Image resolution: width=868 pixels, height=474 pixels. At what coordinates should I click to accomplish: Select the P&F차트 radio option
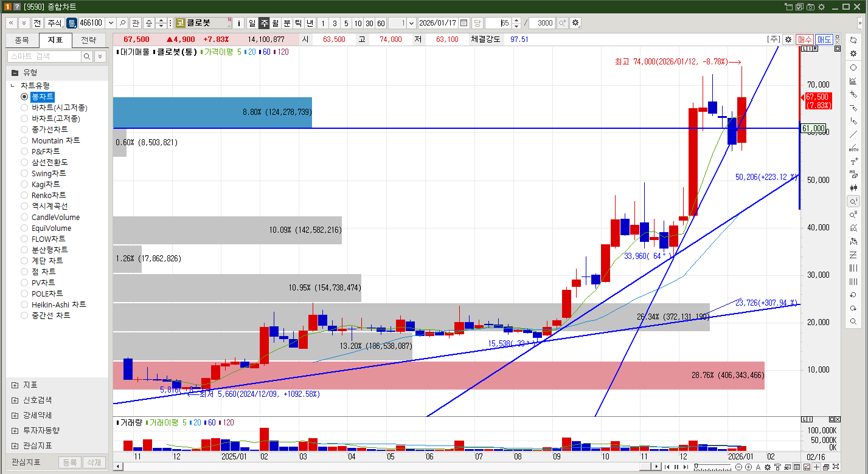click(x=24, y=151)
